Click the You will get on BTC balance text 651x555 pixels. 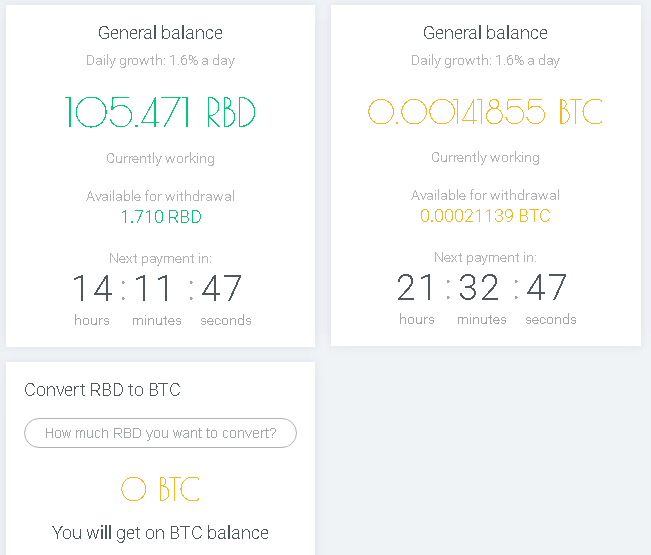(160, 533)
